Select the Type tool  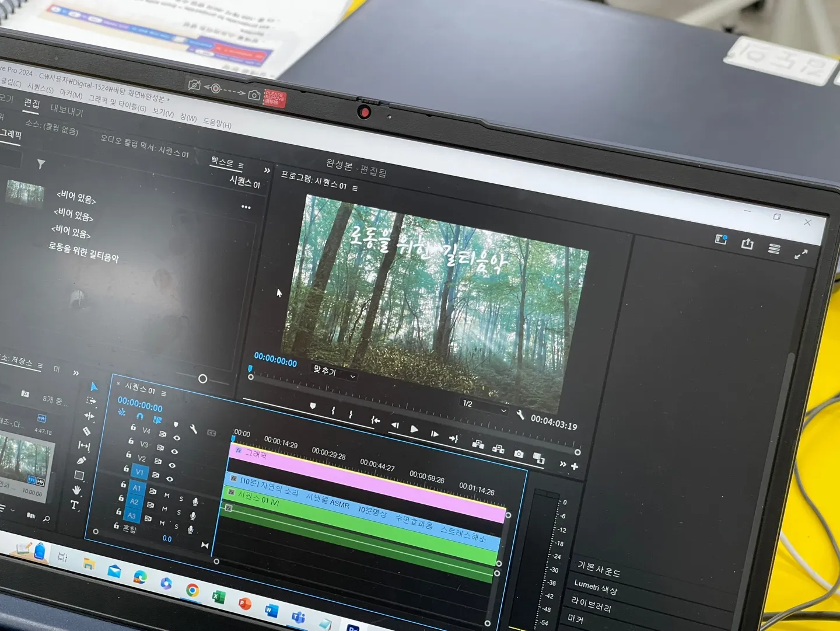pyautogui.click(x=75, y=505)
